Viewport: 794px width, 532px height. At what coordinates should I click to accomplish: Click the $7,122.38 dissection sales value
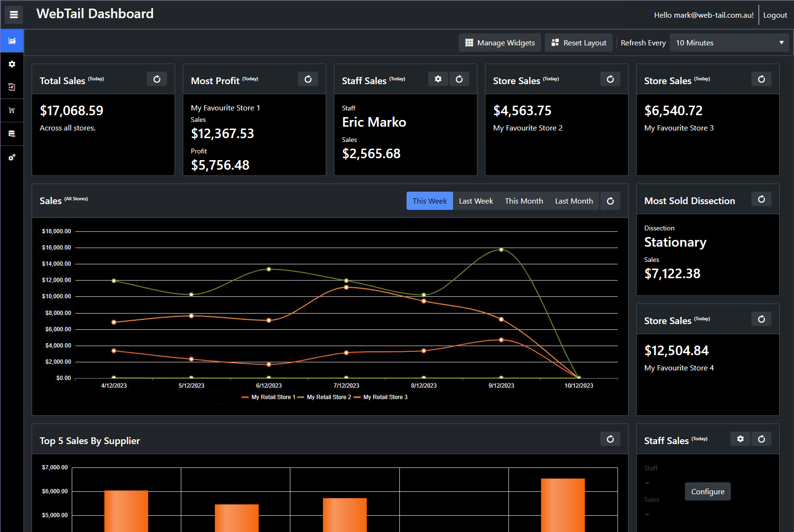click(673, 274)
